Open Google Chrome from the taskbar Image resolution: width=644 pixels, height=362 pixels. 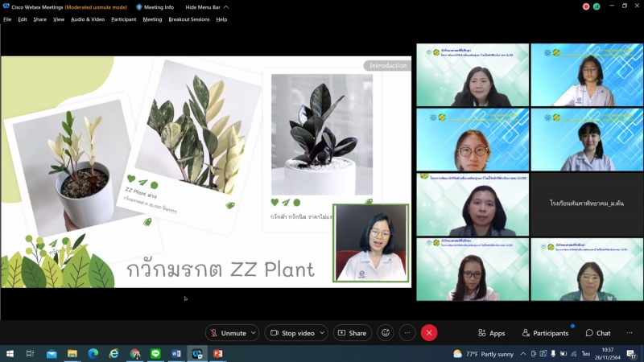[x=134, y=354]
